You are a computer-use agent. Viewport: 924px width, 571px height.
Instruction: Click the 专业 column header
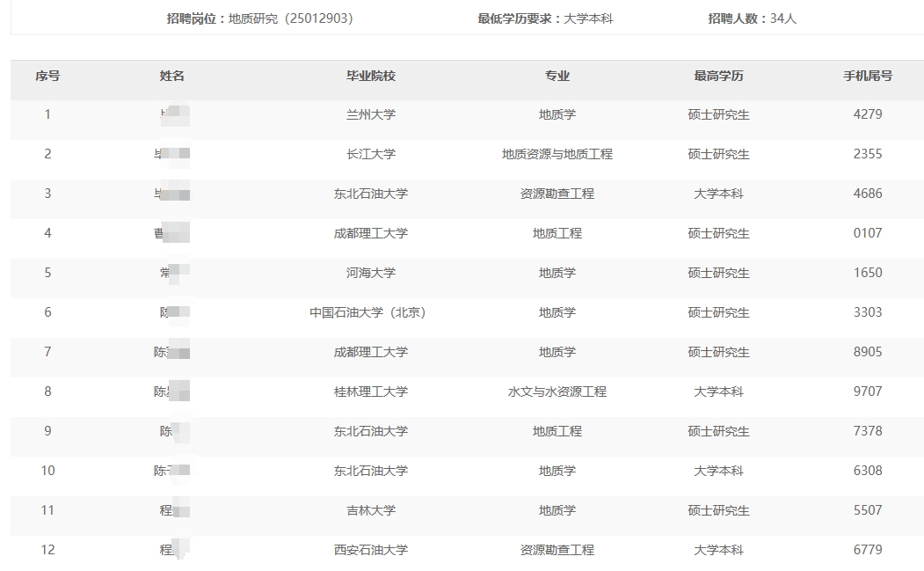coord(557,77)
